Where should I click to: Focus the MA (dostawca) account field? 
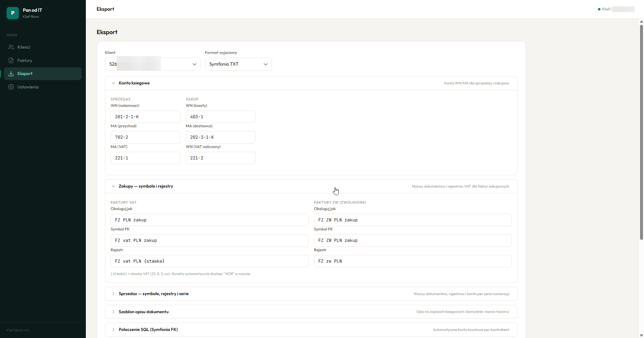(x=220, y=137)
